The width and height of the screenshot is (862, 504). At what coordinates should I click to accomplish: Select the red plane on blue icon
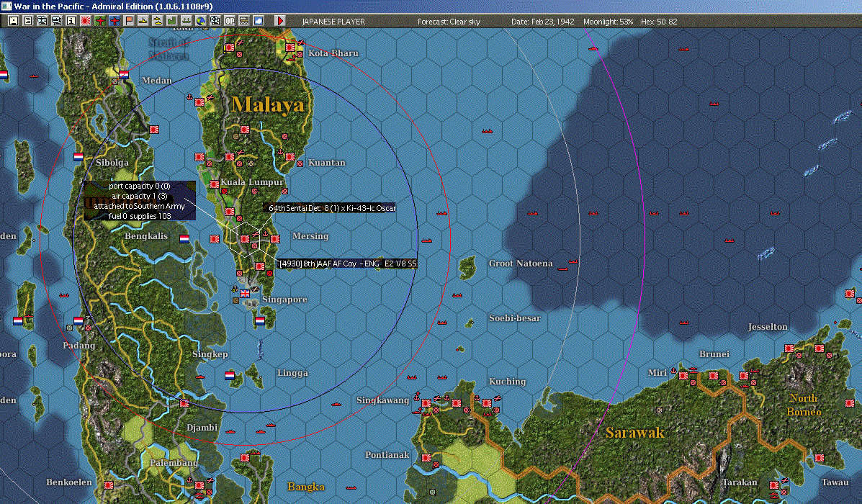(x=115, y=21)
